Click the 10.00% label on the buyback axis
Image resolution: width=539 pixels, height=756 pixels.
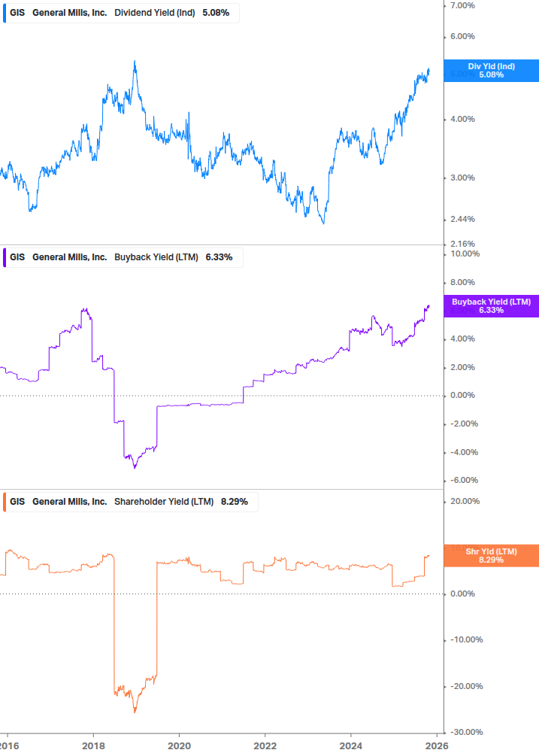[x=465, y=254]
